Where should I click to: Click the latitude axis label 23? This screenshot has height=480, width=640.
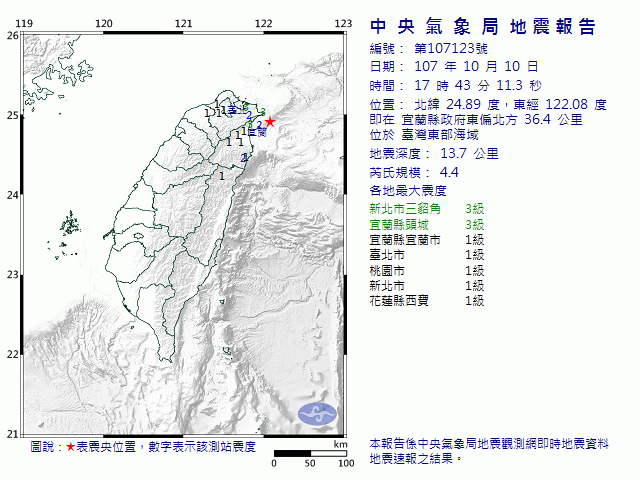pos(12,275)
